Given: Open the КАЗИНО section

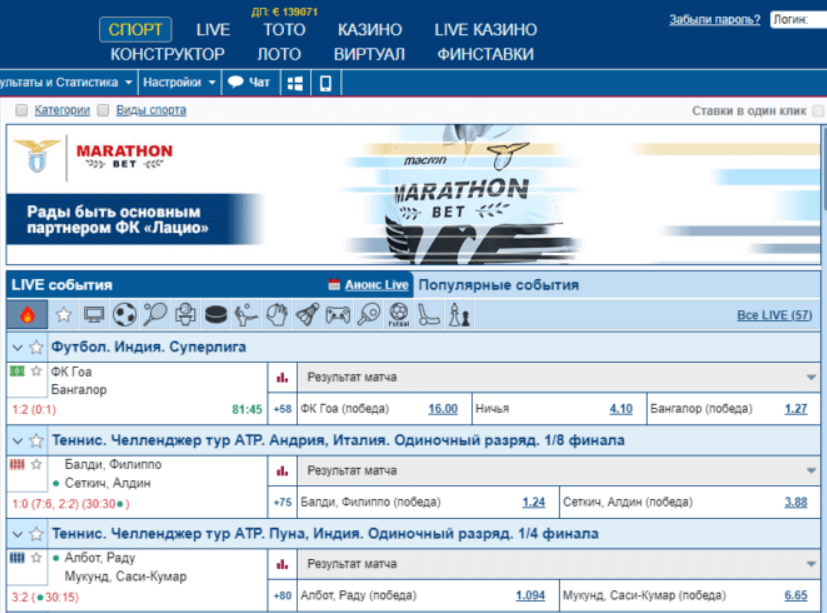Looking at the screenshot, I should click(x=370, y=30).
